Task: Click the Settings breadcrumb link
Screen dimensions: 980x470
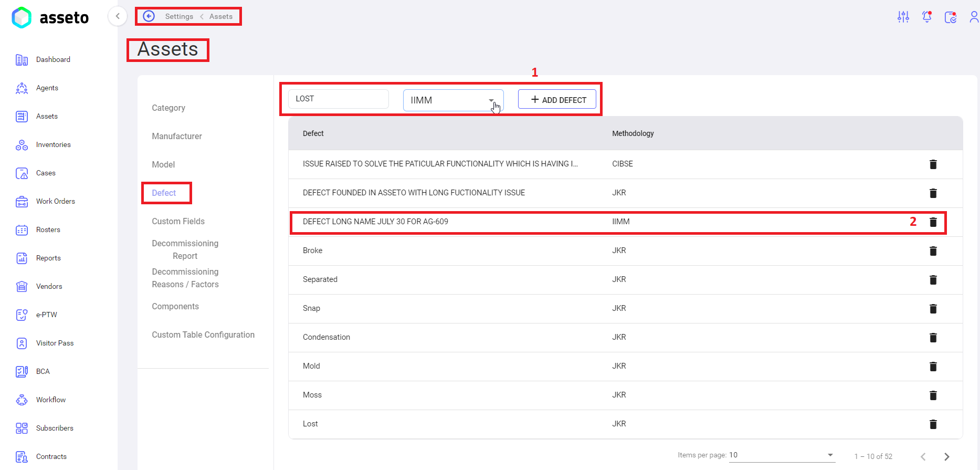Action: (179, 17)
